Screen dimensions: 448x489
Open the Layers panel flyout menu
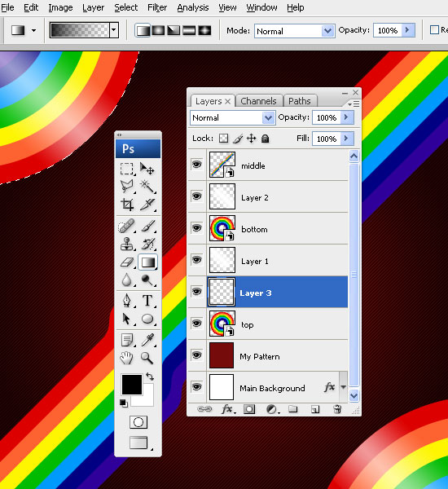point(354,104)
